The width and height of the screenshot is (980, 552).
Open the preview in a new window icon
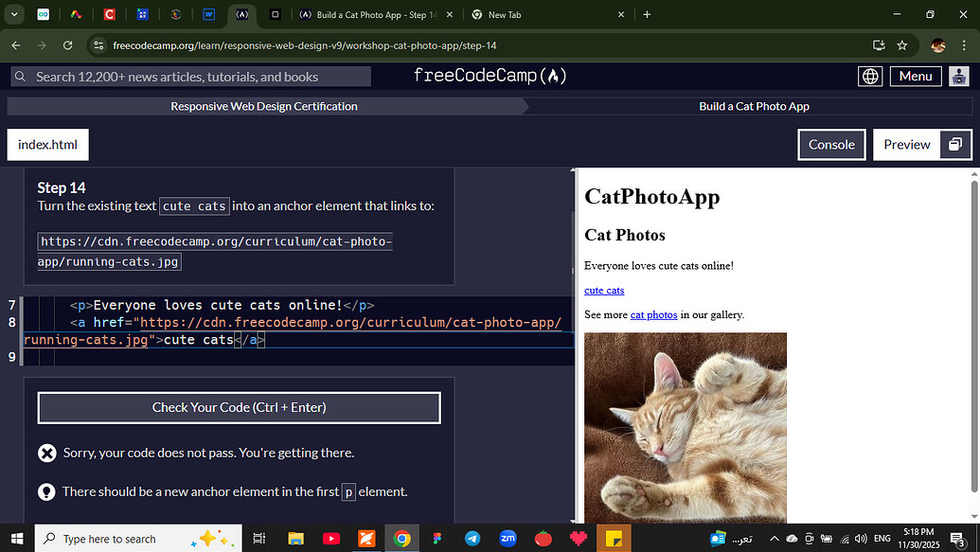[954, 145]
